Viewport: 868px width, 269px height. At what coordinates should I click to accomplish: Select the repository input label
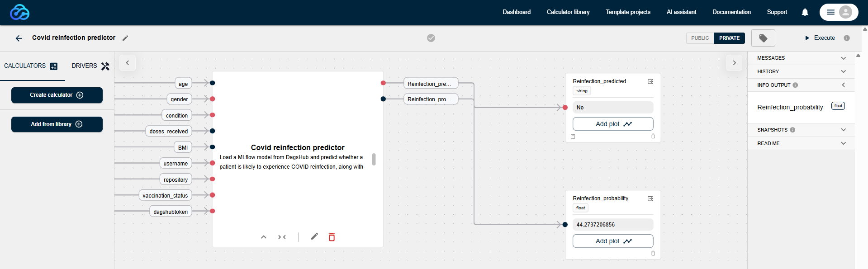click(x=176, y=179)
